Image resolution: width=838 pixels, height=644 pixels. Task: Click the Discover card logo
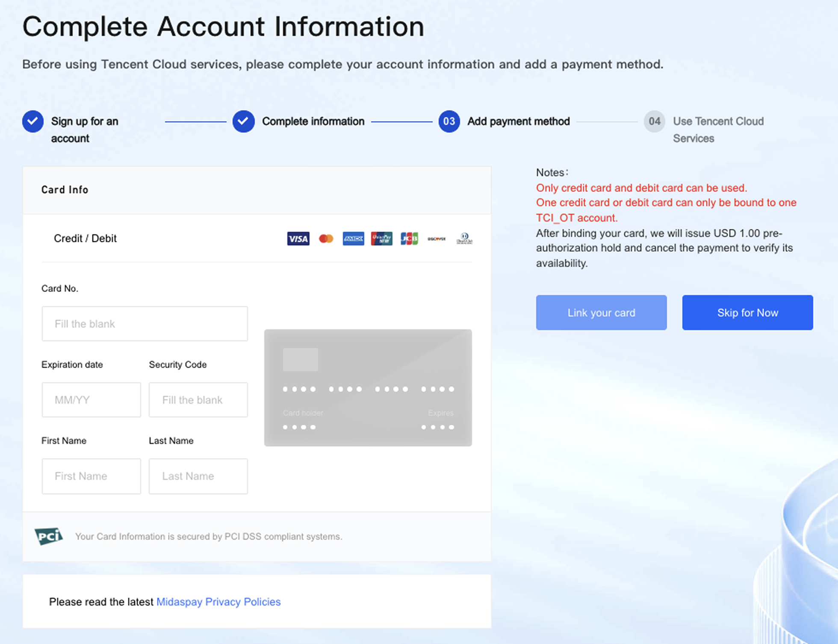coord(437,239)
